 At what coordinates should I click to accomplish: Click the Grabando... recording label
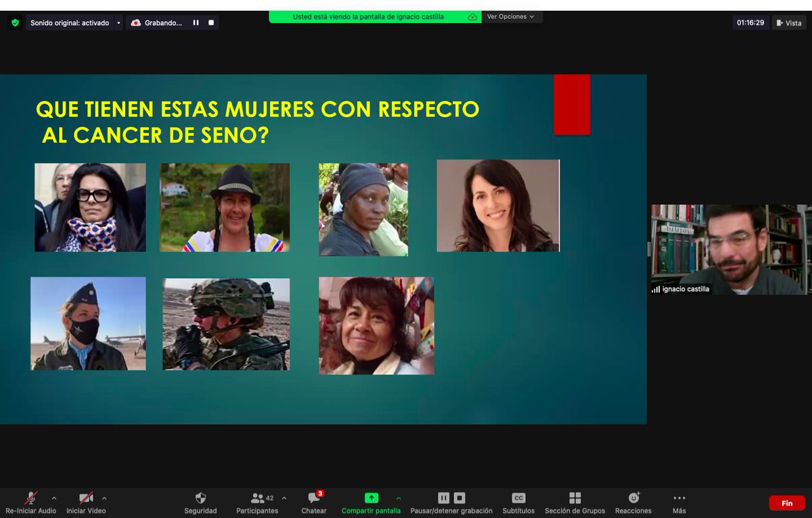tap(163, 22)
